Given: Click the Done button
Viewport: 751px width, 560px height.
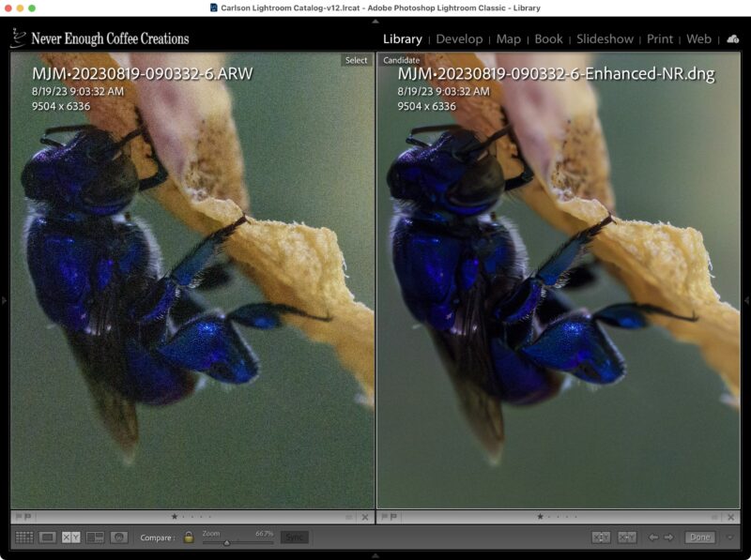Looking at the screenshot, I should click(699, 537).
